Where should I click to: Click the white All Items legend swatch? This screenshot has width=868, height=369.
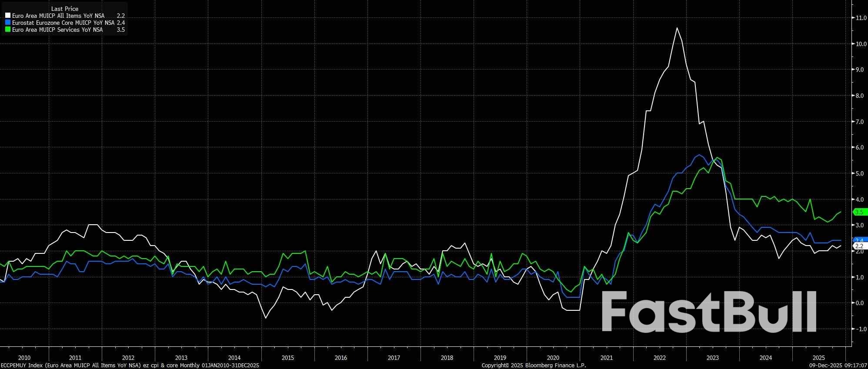(8, 16)
